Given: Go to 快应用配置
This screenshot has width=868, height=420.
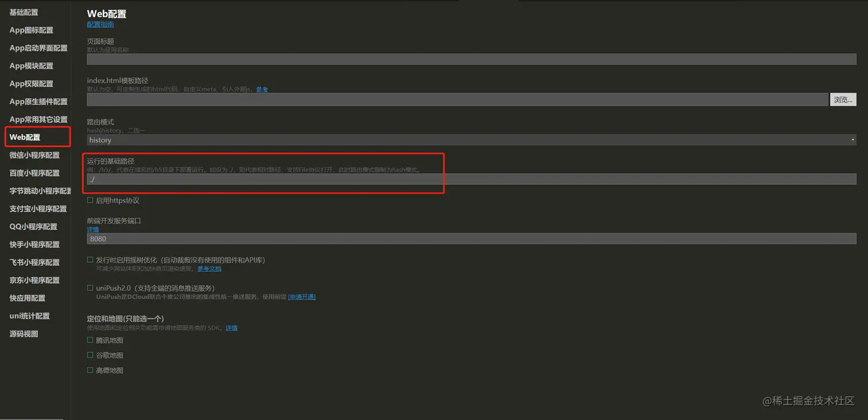Looking at the screenshot, I should 27,298.
